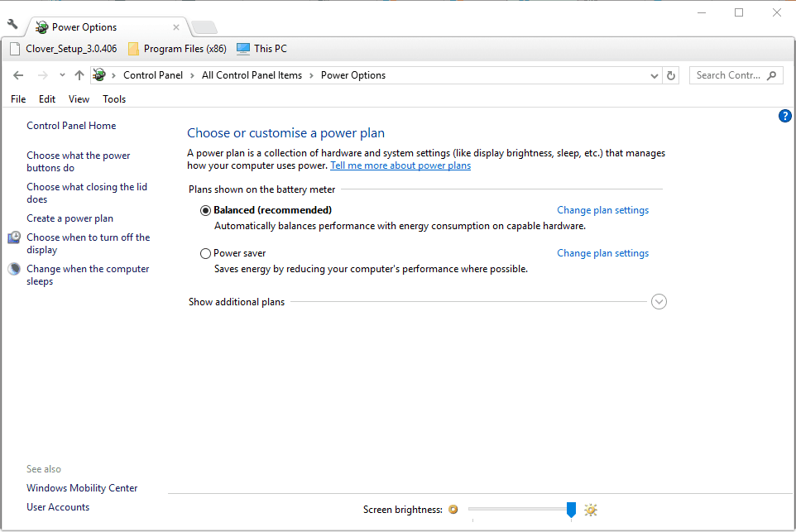This screenshot has height=532, width=796.
Task: Click the Clover wrench settings icon
Action: (x=12, y=24)
